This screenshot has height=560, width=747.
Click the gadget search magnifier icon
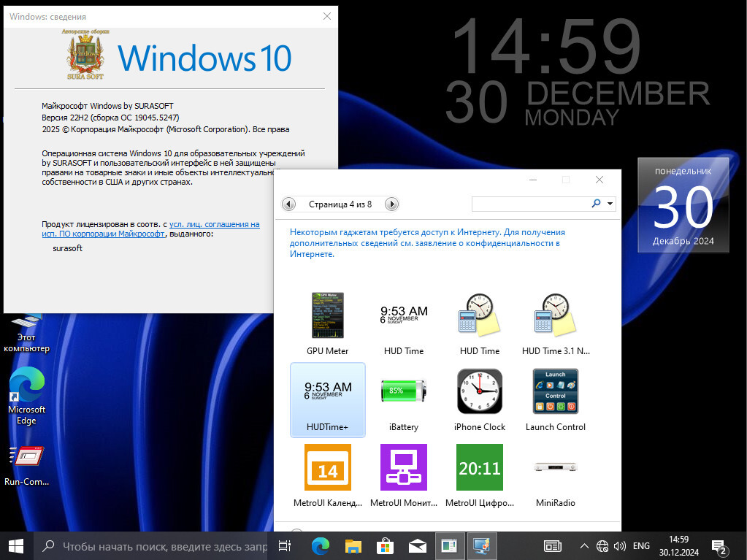(596, 204)
